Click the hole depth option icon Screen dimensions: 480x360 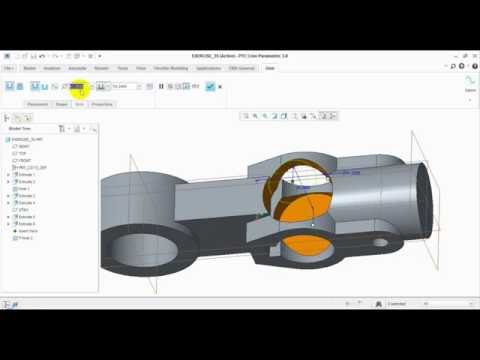click(x=100, y=86)
